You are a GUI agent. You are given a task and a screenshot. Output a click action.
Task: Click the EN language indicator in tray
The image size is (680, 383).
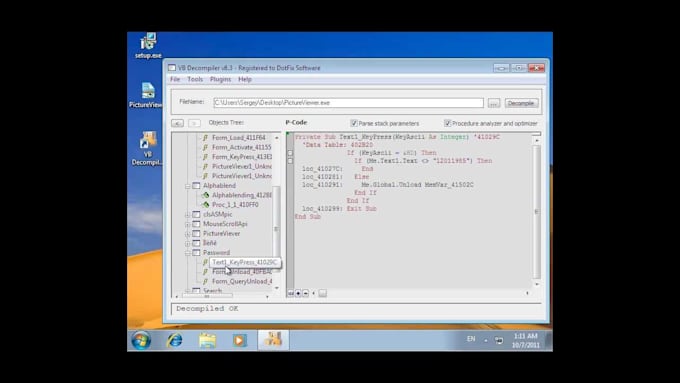coord(471,339)
